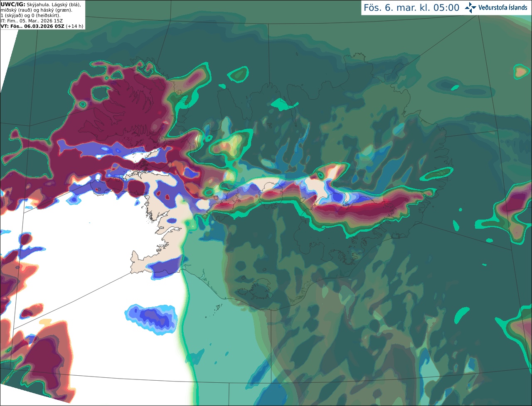Viewport: 532px width, 406px height.
Task: Click the '1 (skýjað) og 0 (heiðskírt).' line
Action: coord(30,15)
